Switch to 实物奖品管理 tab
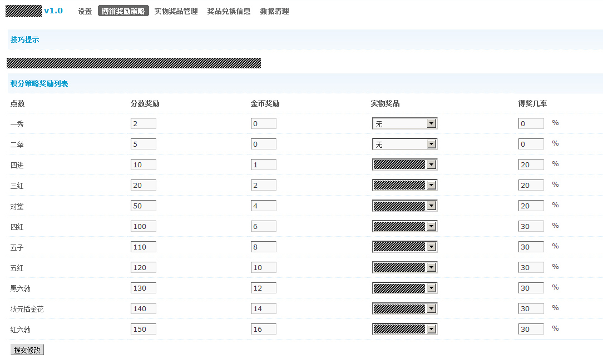603x364 pixels. pyautogui.click(x=176, y=11)
